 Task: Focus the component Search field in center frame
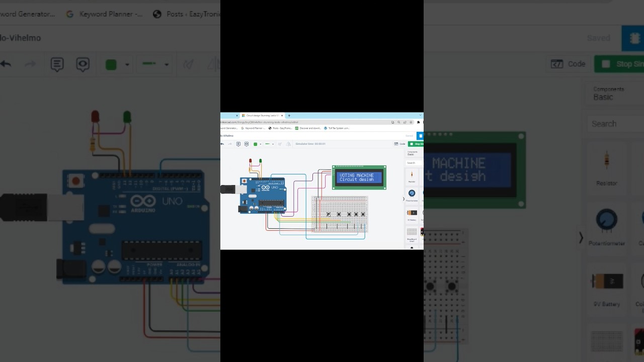tap(415, 163)
